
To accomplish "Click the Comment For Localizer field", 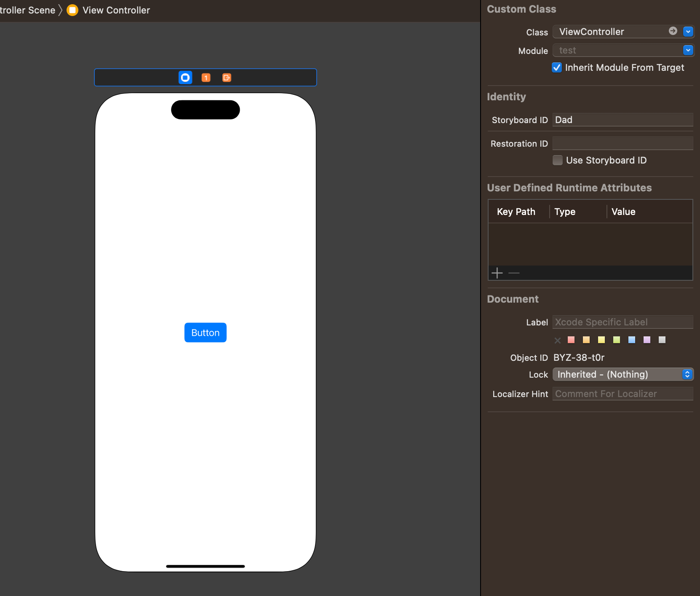I will [623, 394].
